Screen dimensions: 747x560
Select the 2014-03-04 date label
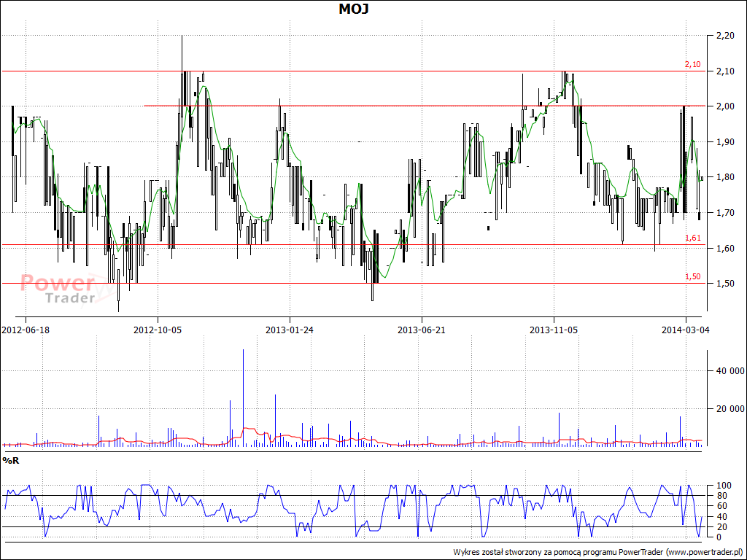click(686, 330)
